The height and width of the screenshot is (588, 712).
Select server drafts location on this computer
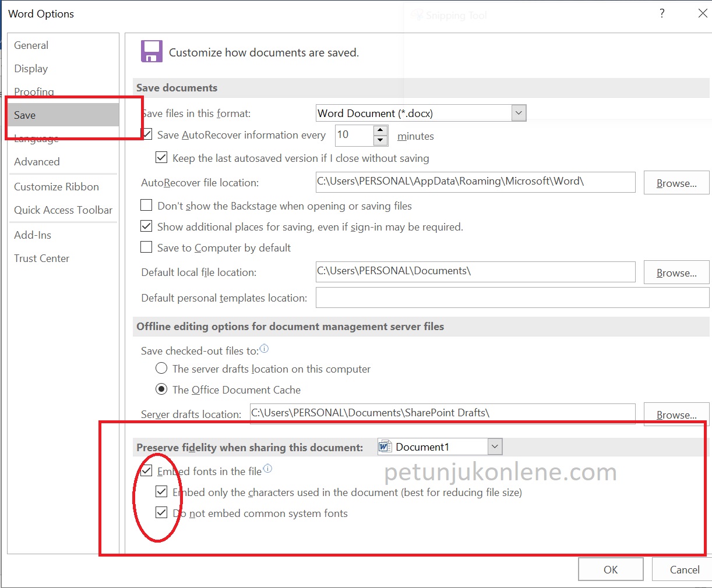click(161, 368)
